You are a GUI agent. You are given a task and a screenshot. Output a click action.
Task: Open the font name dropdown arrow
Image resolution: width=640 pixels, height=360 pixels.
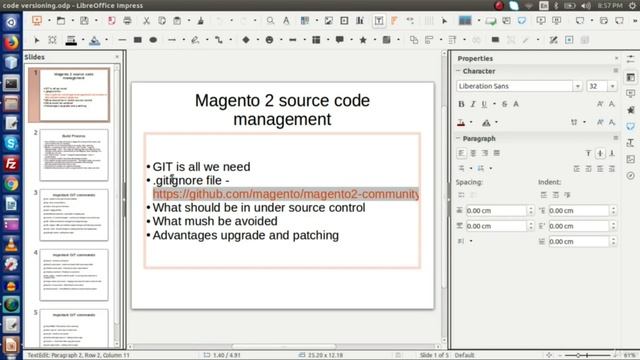tap(578, 86)
